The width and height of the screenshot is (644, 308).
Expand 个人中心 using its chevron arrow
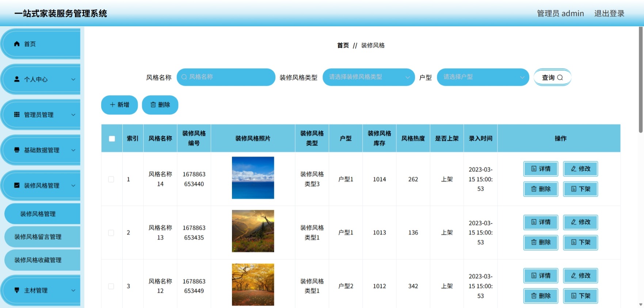73,79
